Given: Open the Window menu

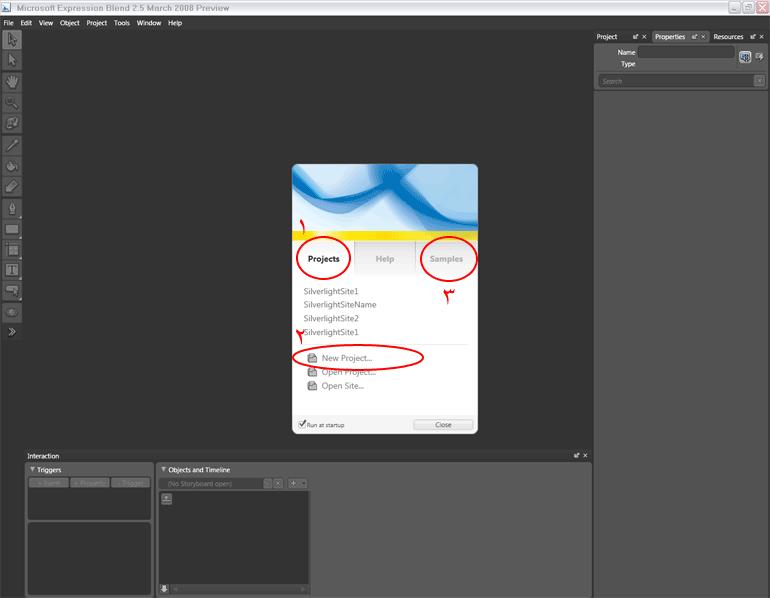Looking at the screenshot, I should point(149,23).
